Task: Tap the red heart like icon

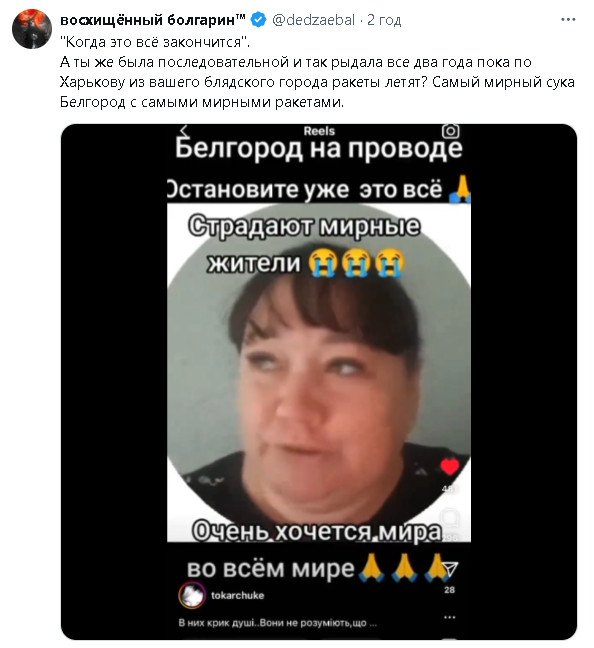Action: coord(449,467)
